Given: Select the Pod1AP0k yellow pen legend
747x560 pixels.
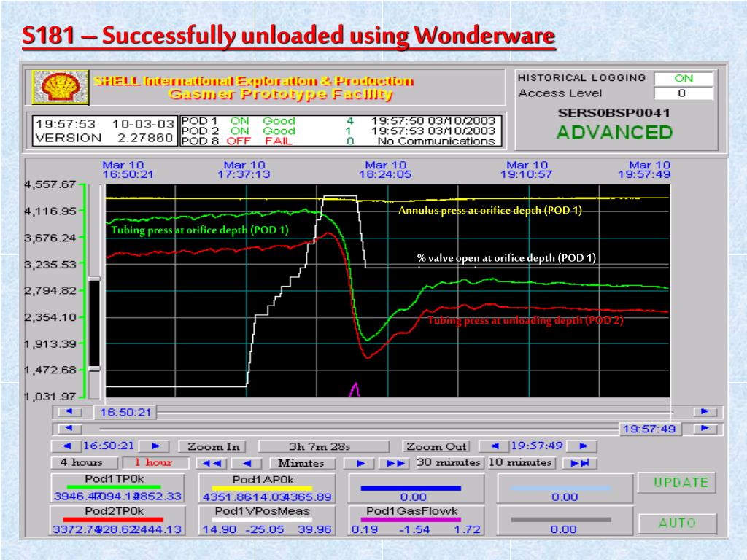Looking at the screenshot, I should [x=267, y=488].
